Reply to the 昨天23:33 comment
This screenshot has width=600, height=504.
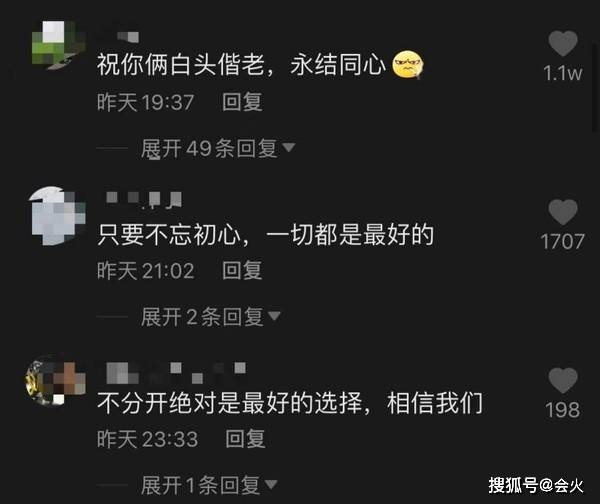coord(245,439)
